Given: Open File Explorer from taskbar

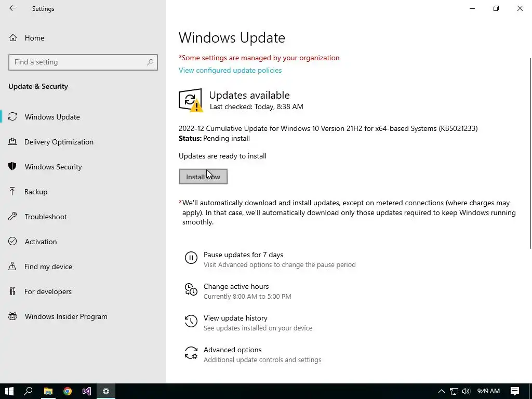Looking at the screenshot, I should (x=48, y=391).
